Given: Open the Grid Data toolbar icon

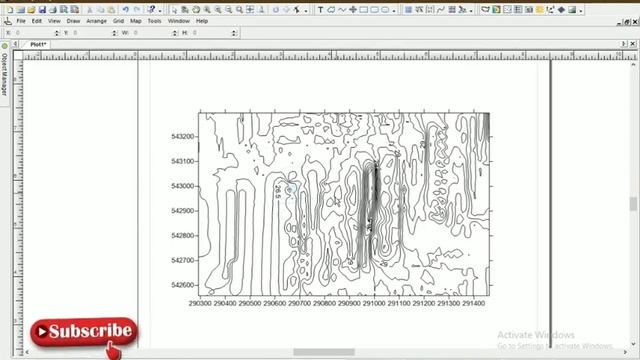Looking at the screenshot, I should coord(408,9).
